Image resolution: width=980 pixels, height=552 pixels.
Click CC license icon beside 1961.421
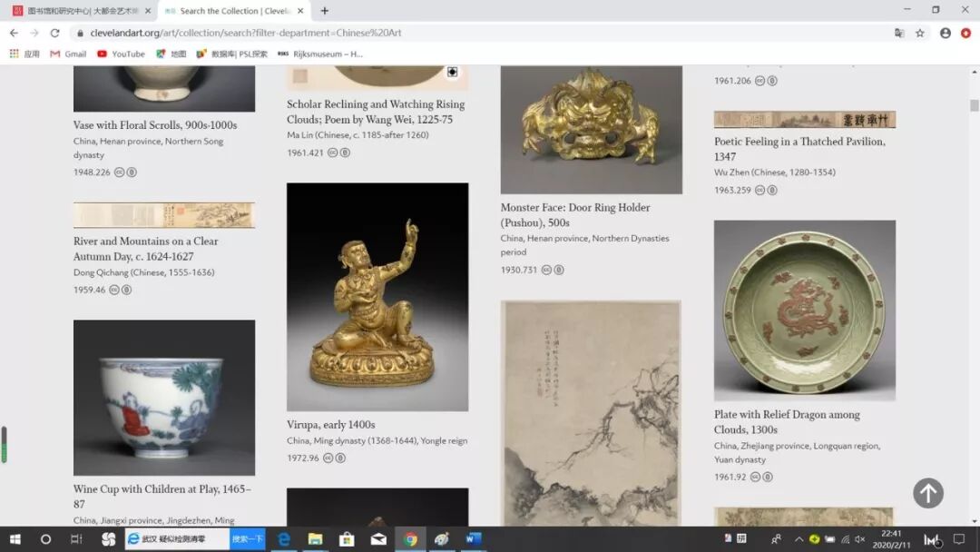point(332,153)
